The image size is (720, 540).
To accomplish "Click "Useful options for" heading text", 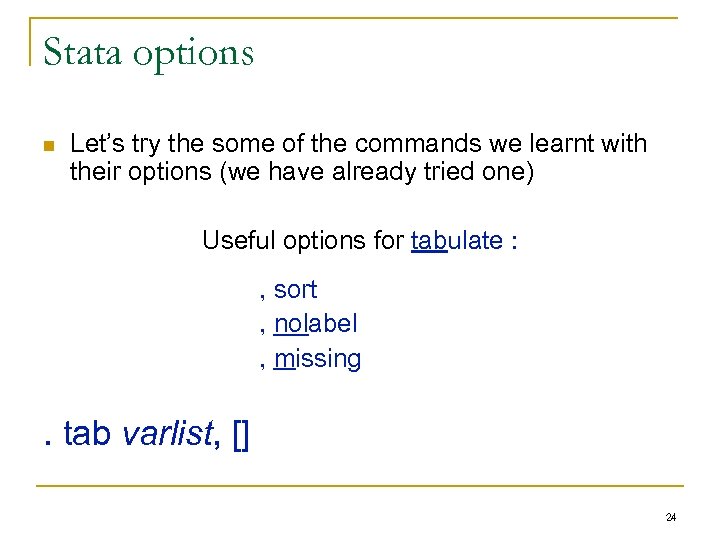I will click(x=304, y=241).
